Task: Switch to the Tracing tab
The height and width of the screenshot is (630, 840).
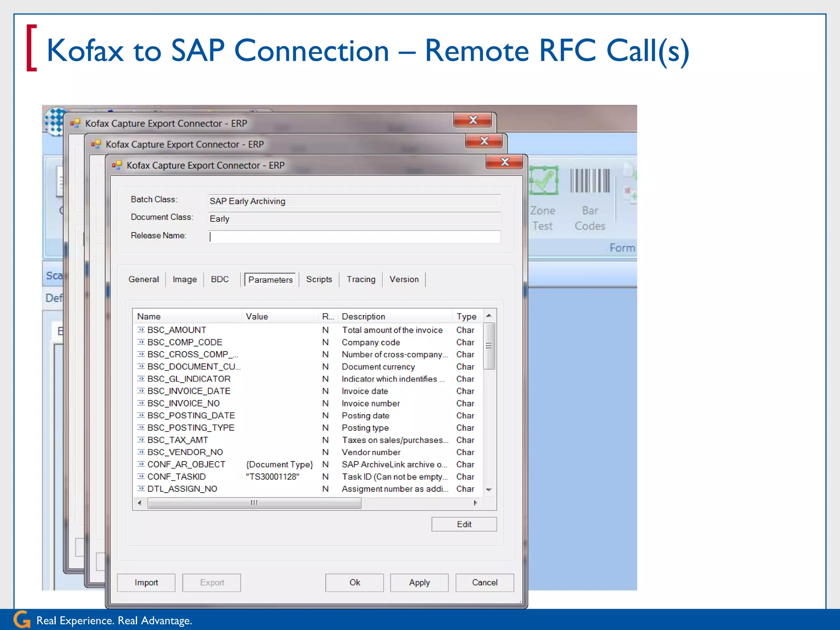Action: [361, 279]
